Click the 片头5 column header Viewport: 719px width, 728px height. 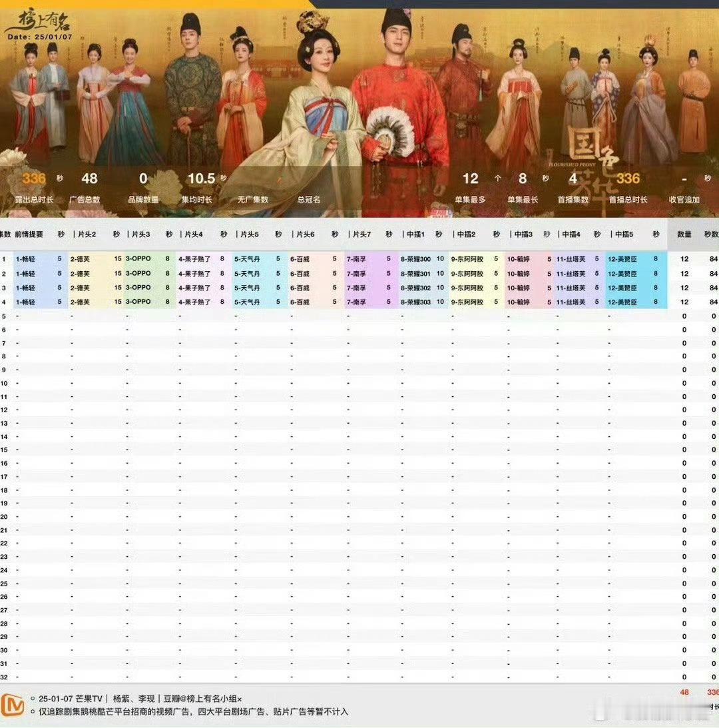point(249,234)
